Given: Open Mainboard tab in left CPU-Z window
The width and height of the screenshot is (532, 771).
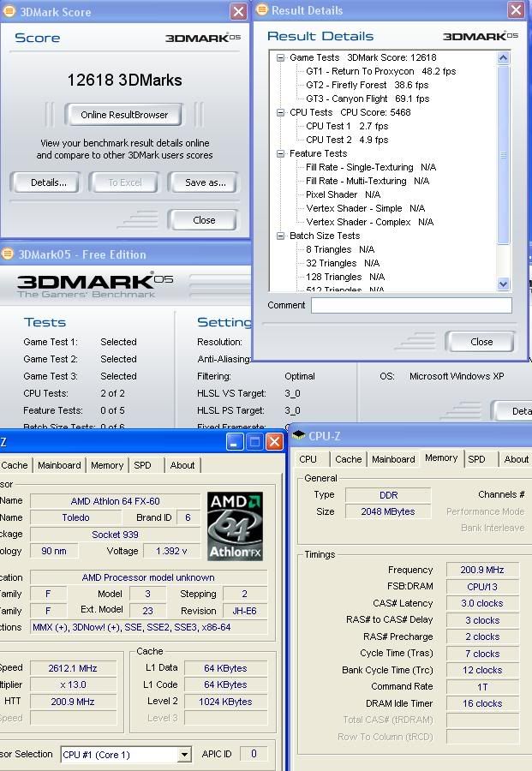Looking at the screenshot, I should coord(59,465).
